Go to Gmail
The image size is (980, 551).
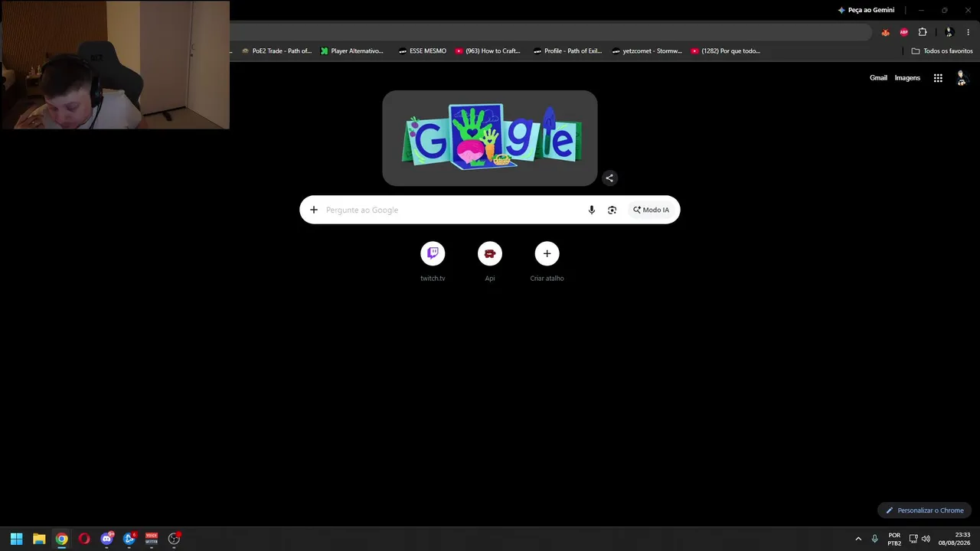pyautogui.click(x=878, y=78)
